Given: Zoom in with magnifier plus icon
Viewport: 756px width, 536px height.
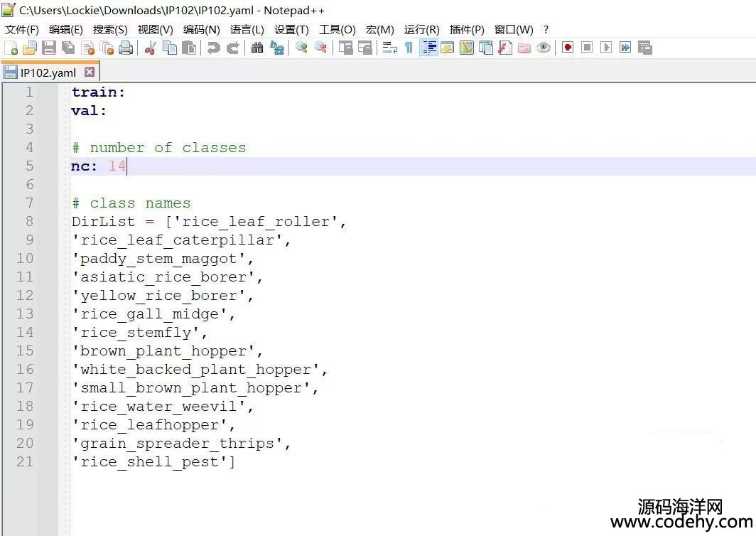Looking at the screenshot, I should click(301, 48).
